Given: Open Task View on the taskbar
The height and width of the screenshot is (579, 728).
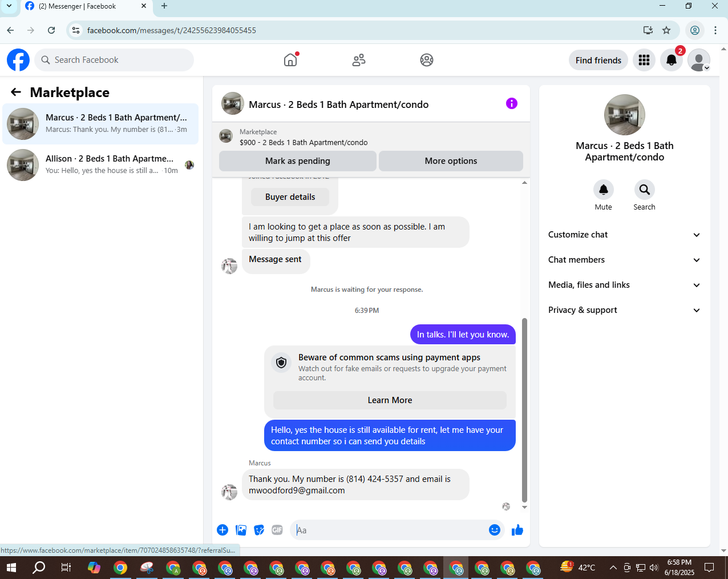Looking at the screenshot, I should pos(66,568).
